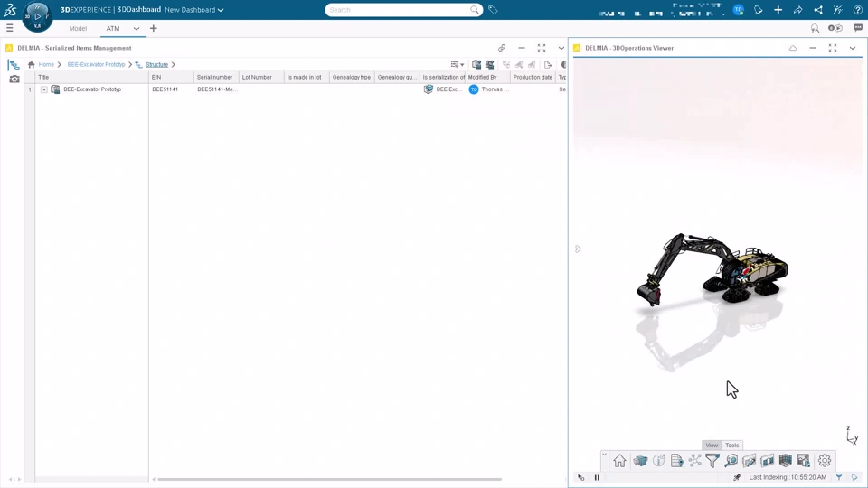Image resolution: width=868 pixels, height=488 pixels.
Task: Open the viewer settings gear
Action: pyautogui.click(x=825, y=460)
